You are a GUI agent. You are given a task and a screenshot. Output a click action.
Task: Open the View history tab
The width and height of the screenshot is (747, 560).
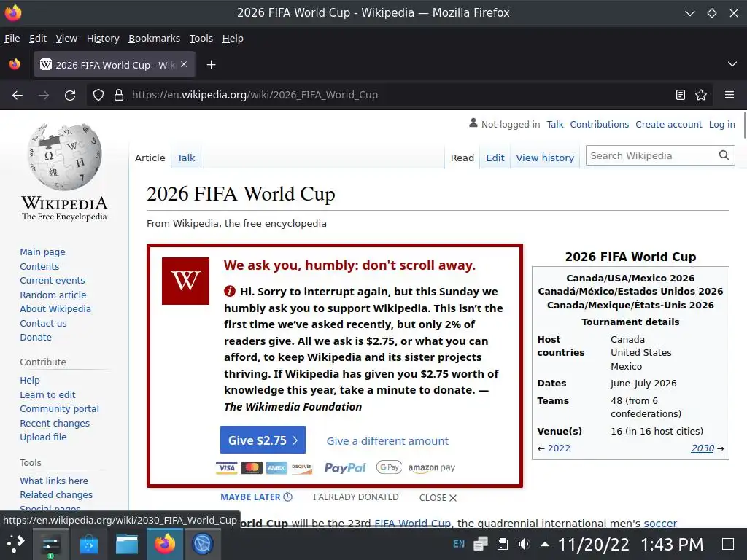point(545,157)
